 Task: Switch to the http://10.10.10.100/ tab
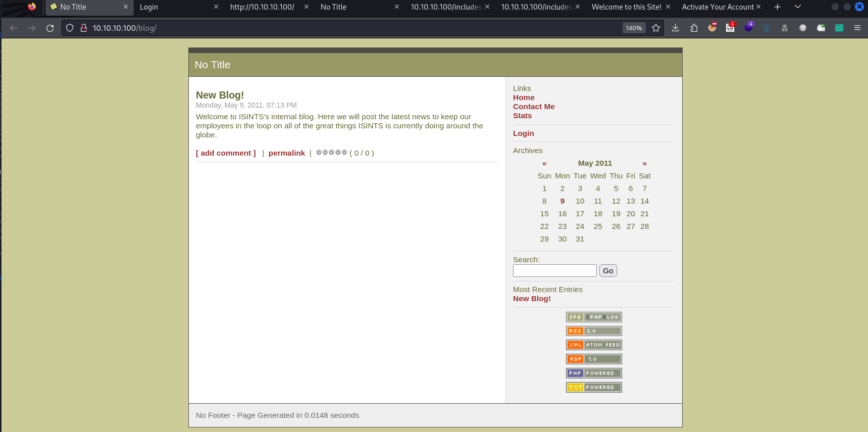coord(262,7)
